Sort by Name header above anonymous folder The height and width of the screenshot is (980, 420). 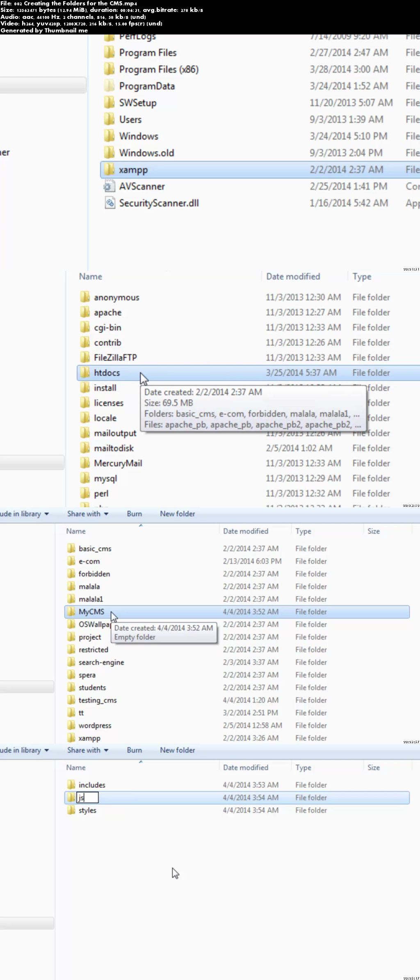click(91, 277)
